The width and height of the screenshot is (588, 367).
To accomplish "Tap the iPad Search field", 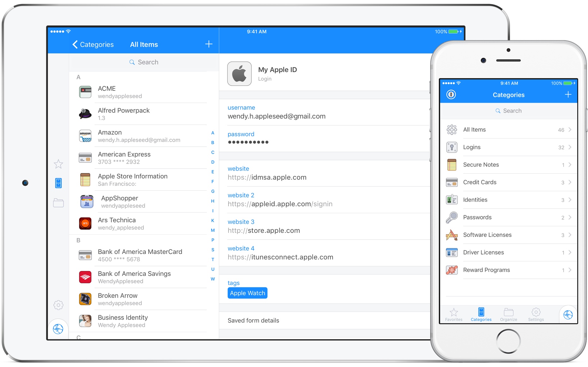I will 144,62.
